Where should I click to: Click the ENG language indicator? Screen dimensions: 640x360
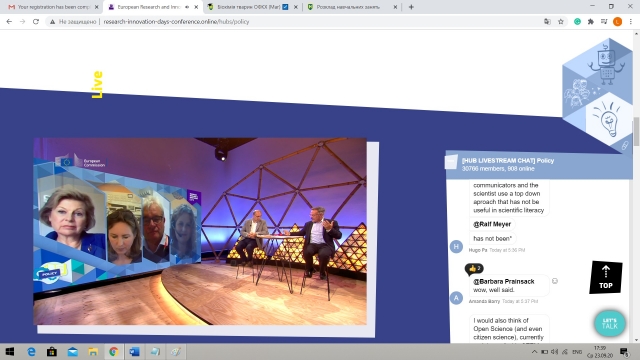tap(577, 351)
